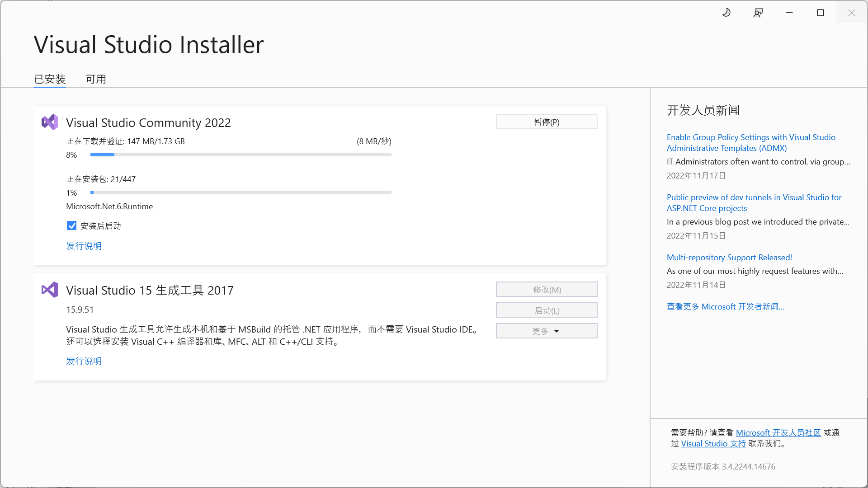868x488 pixels.
Task: Click build tools description paragraph
Action: 272,335
